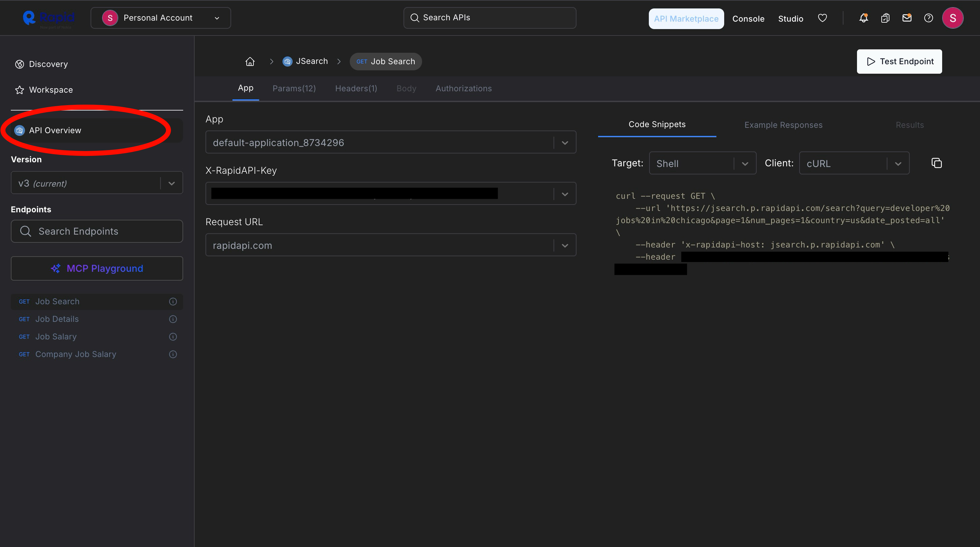Copy the code snippet to clipboard

[936, 163]
